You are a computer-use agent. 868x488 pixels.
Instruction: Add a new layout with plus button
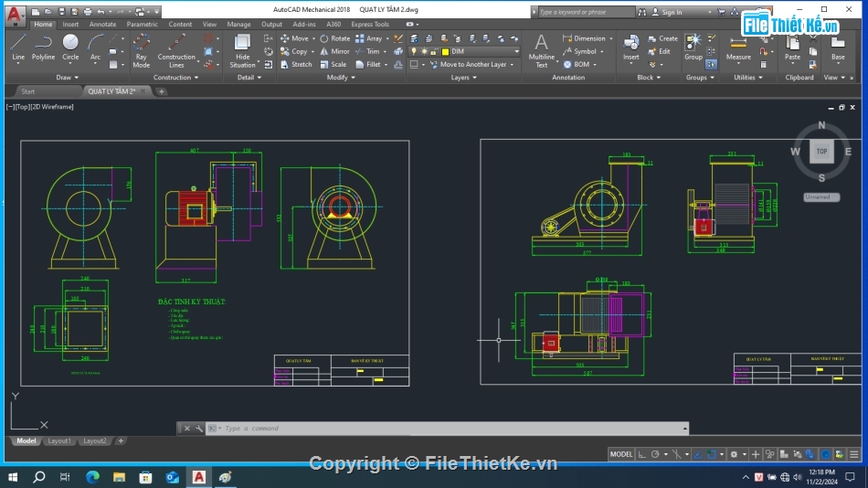121,440
